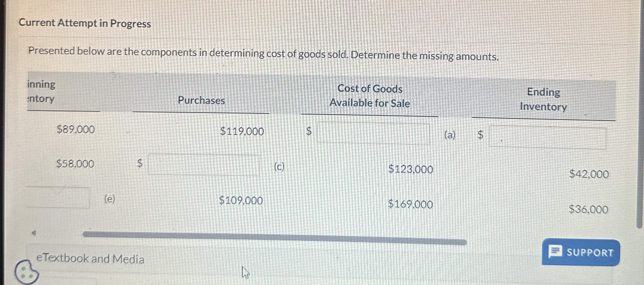Click the Cost of Goods Available for Sale header
This screenshot has height=285, width=644.
370,96
